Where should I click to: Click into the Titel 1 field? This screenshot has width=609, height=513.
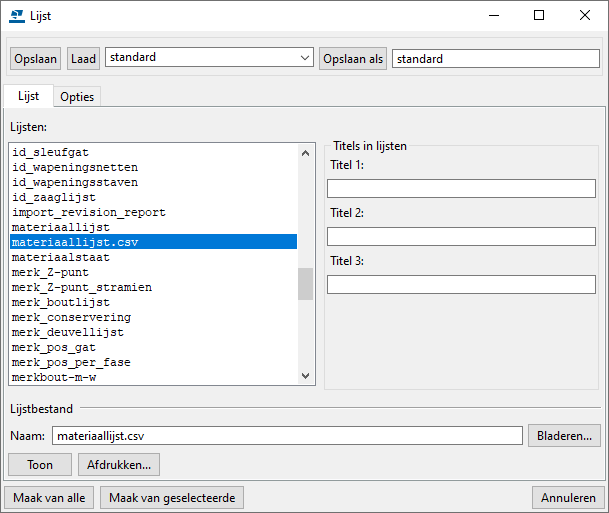461,189
